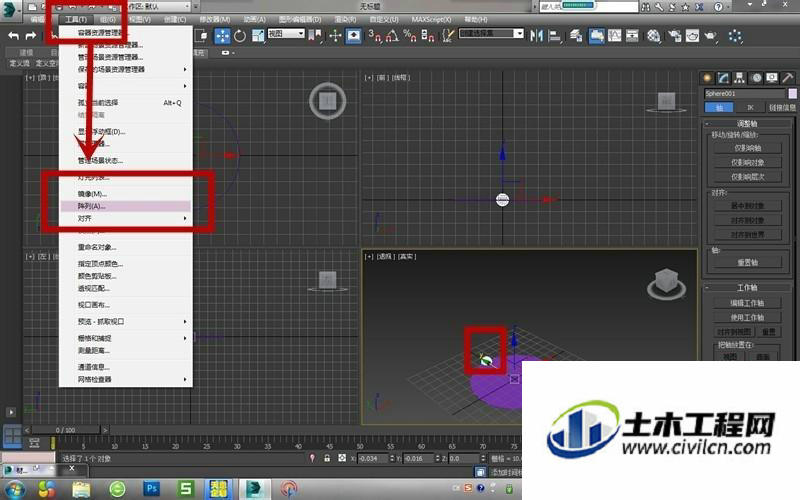800x500 pixels.
Task: Choose 孤立当前选择 menu entry
Action: click(126, 103)
